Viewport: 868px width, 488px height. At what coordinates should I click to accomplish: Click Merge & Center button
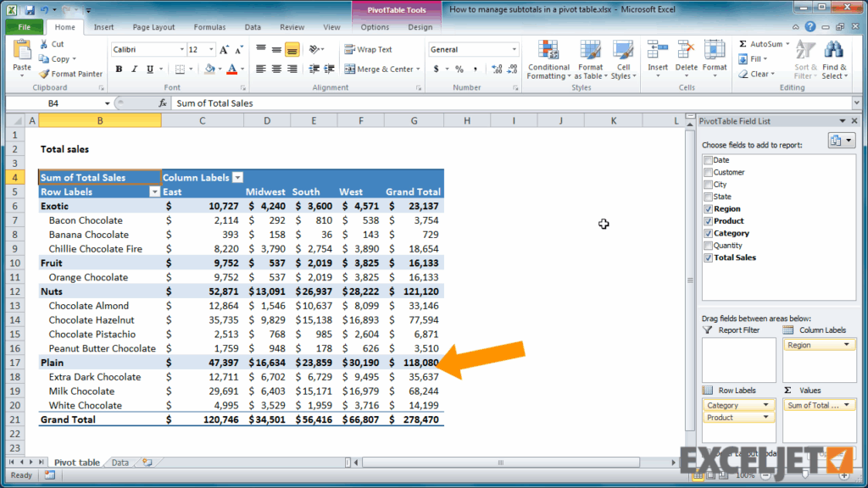tap(382, 69)
